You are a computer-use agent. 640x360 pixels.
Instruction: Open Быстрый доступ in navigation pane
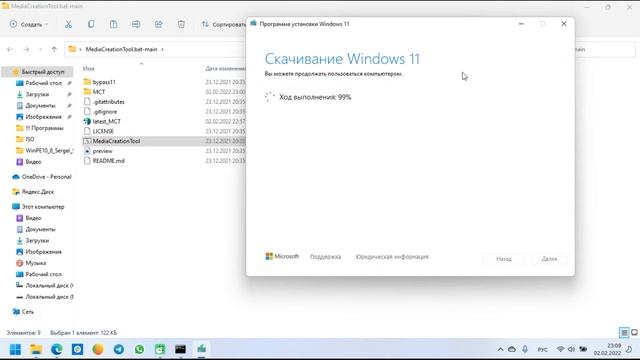pyautogui.click(x=42, y=72)
